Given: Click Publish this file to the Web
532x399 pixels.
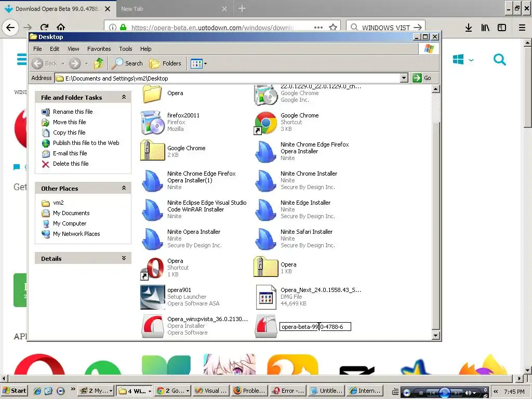Looking at the screenshot, I should click(86, 143).
